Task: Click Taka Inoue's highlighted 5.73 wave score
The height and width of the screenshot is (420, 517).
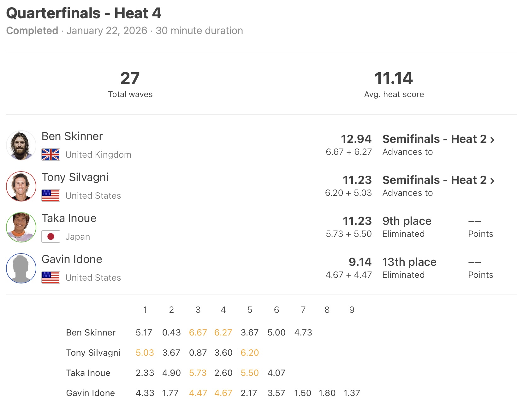Action: point(198,373)
